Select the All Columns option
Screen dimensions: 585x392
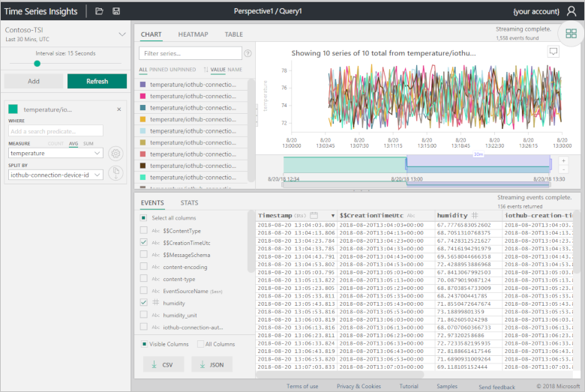pyautogui.click(x=200, y=344)
